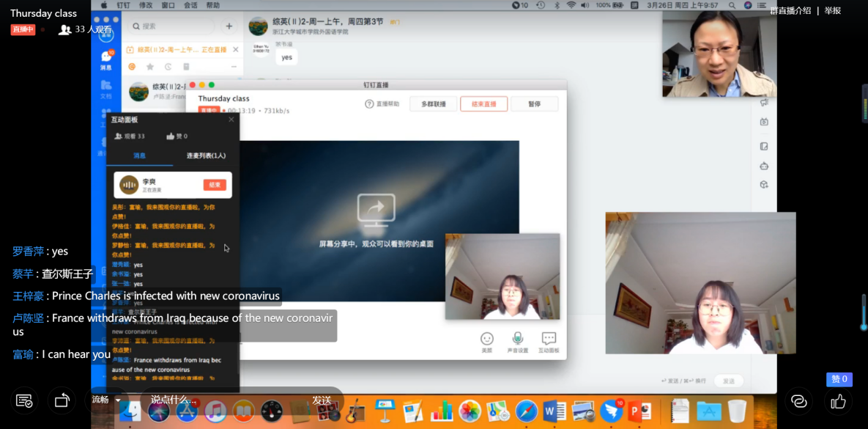Image resolution: width=868 pixels, height=429 pixels.
Task: Open the 帮助 menu in the menu bar
Action: click(x=212, y=5)
